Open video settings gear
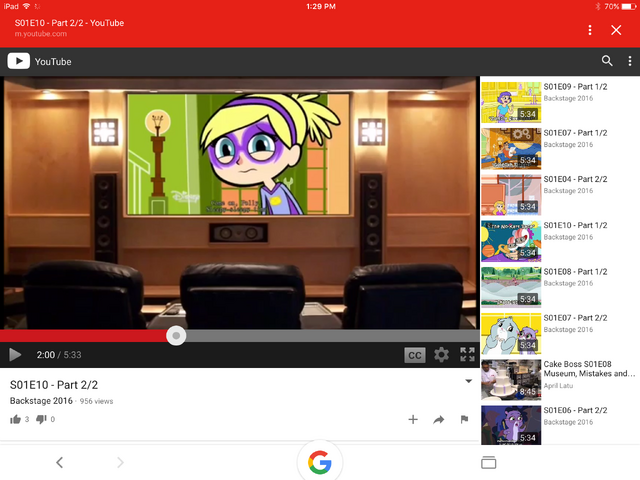This screenshot has height=480, width=640. click(x=441, y=355)
